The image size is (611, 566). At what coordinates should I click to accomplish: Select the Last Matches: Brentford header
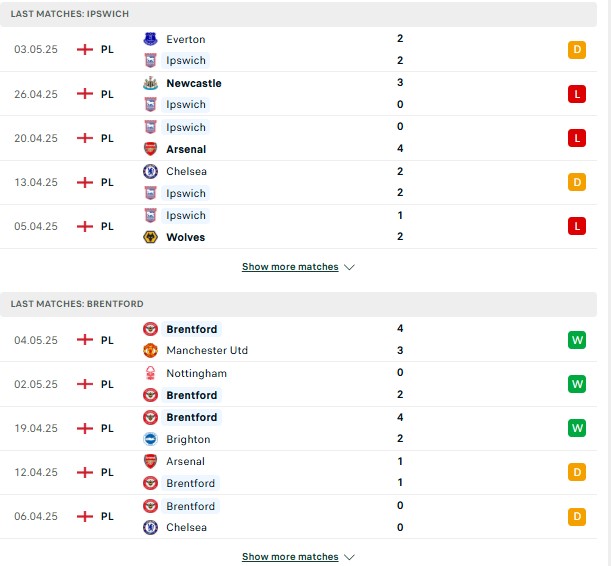click(298, 304)
